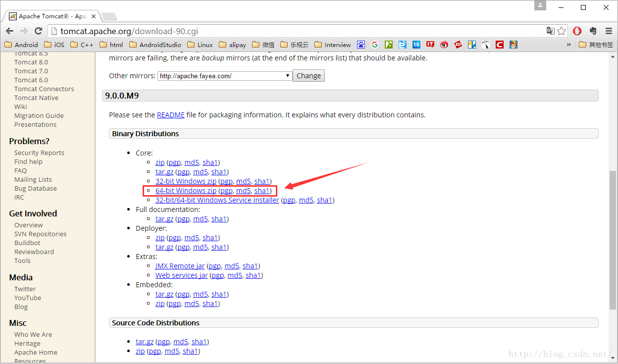Open the hammer bookmark icon
Viewport: 618px width, 364px height.
(486, 45)
